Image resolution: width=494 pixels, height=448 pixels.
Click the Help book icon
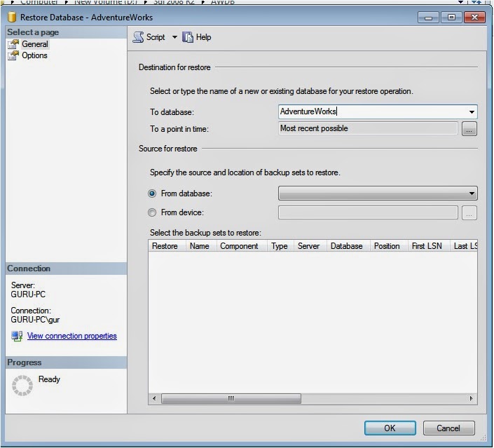click(x=188, y=37)
